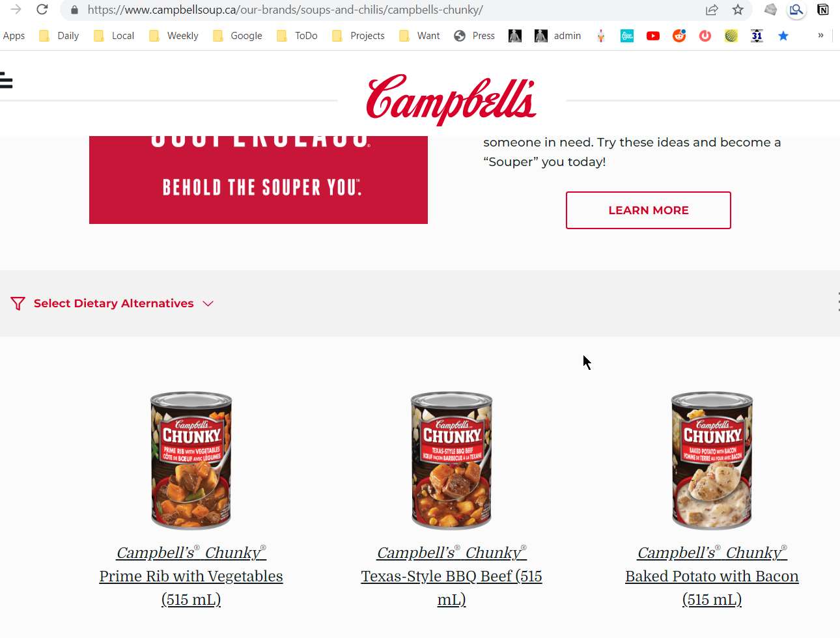
Task: Click the Behold the Souper You banner
Action: (259, 180)
